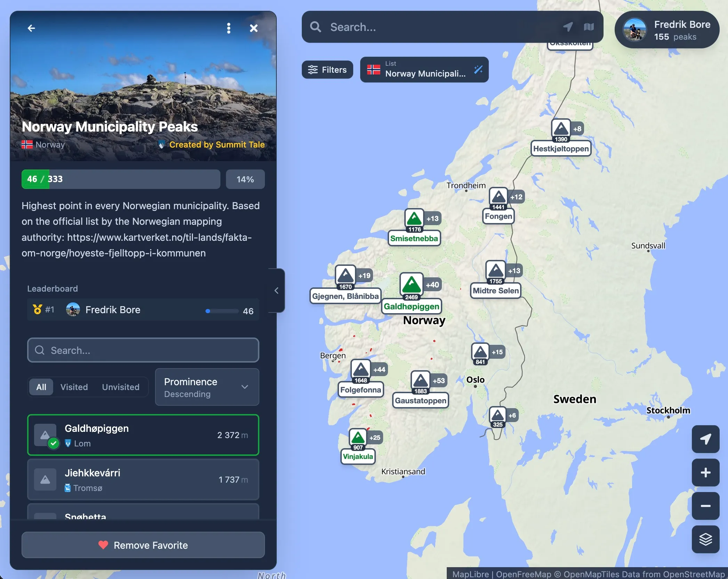Image resolution: width=728 pixels, height=579 pixels.
Task: Open the Jiehkkevárri peak entry
Action: 143,479
